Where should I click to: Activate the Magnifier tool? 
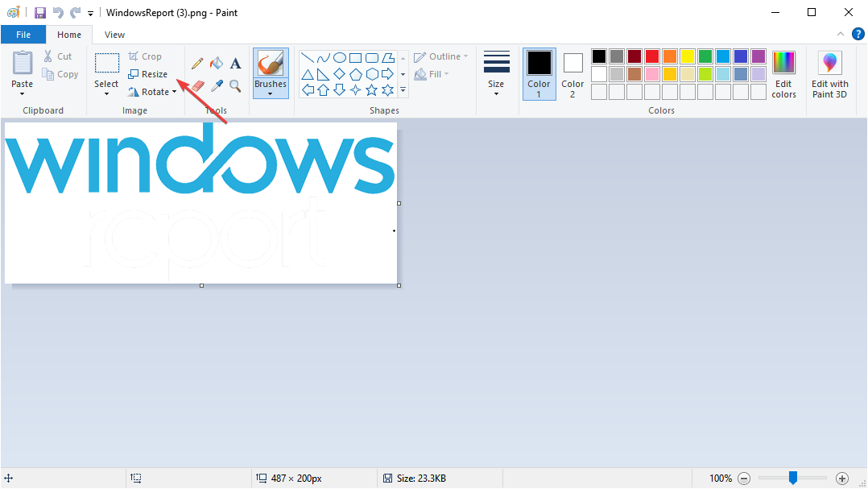(235, 86)
